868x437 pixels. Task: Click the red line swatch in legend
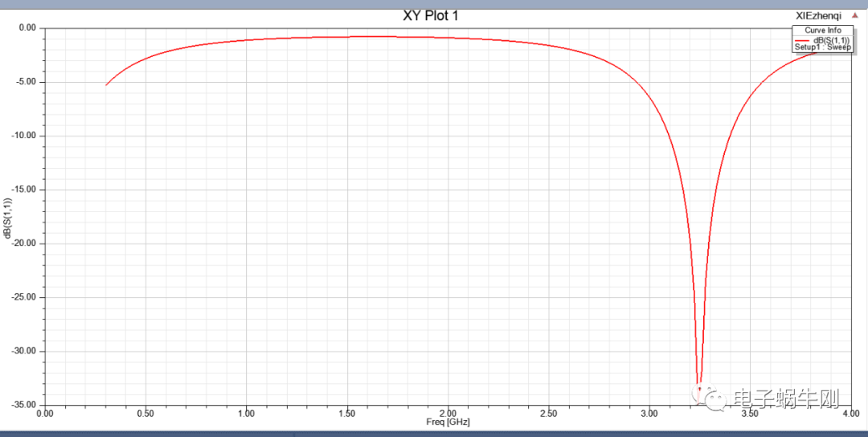click(802, 40)
